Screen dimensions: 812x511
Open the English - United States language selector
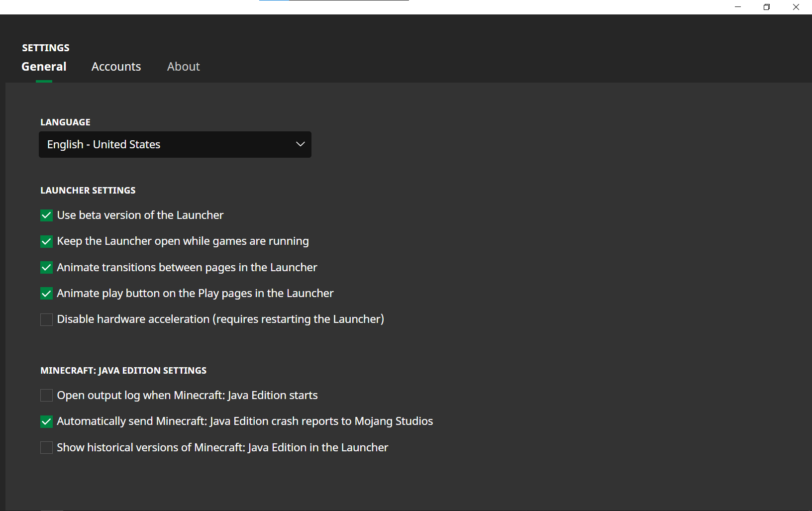(x=174, y=144)
